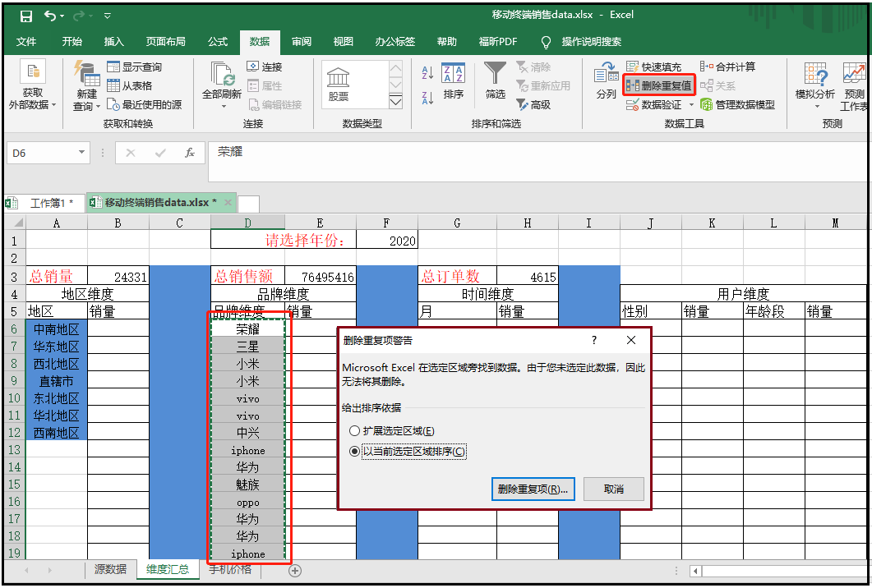Image resolution: width=872 pixels, height=588 pixels.
Task: Select the 股票 data type
Action: click(338, 85)
